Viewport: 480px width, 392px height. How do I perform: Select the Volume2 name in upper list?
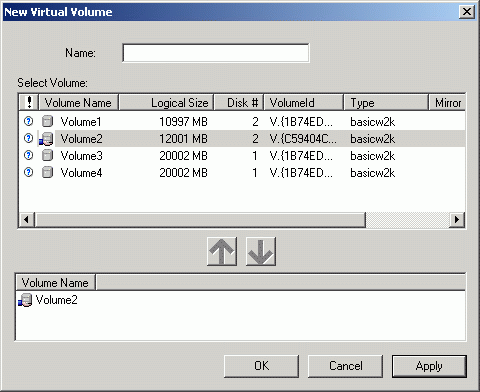pyautogui.click(x=81, y=139)
